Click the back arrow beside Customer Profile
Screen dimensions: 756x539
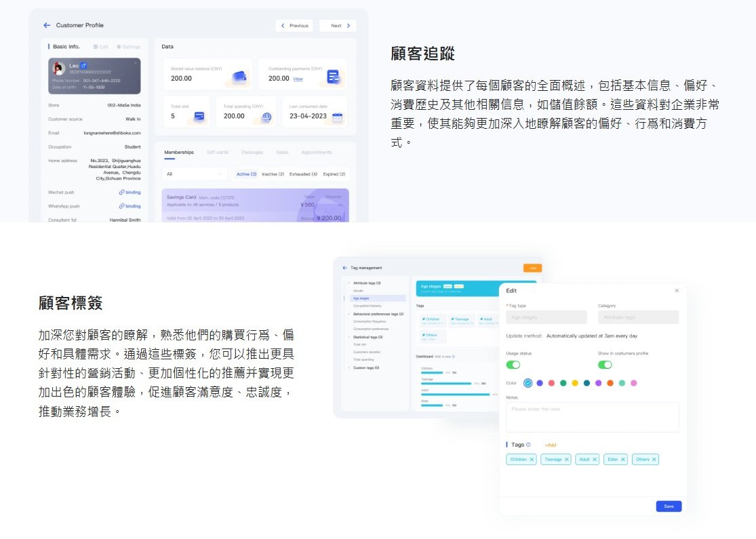click(x=47, y=25)
